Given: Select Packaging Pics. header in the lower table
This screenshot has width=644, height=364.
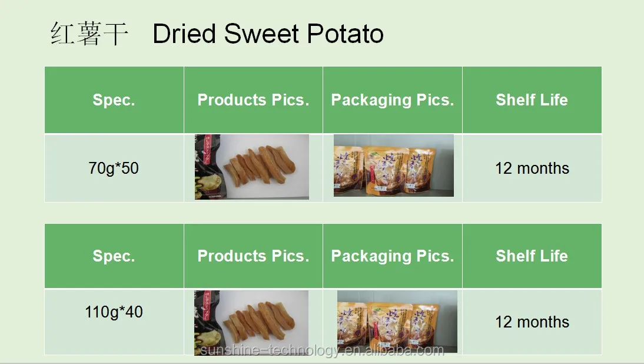Looking at the screenshot, I should [393, 256].
